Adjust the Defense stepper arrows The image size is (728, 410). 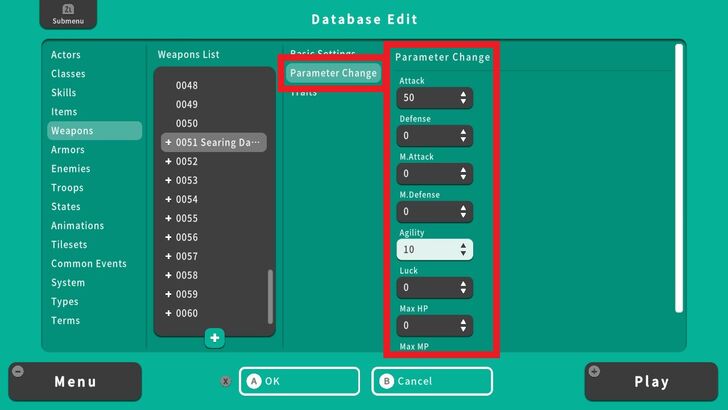(463, 136)
